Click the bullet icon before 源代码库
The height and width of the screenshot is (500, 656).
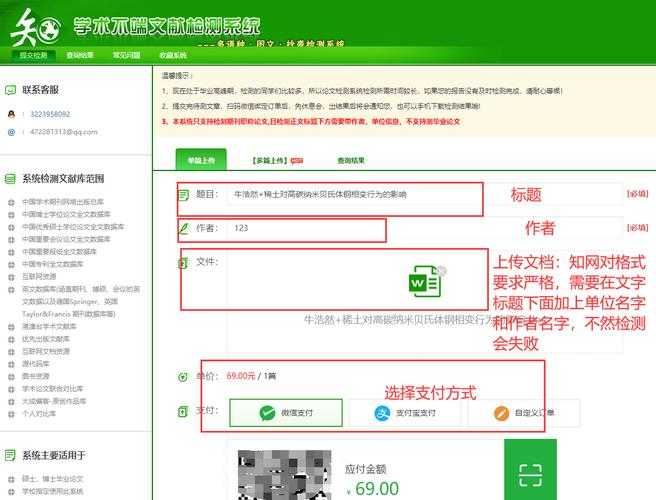pos(11,364)
